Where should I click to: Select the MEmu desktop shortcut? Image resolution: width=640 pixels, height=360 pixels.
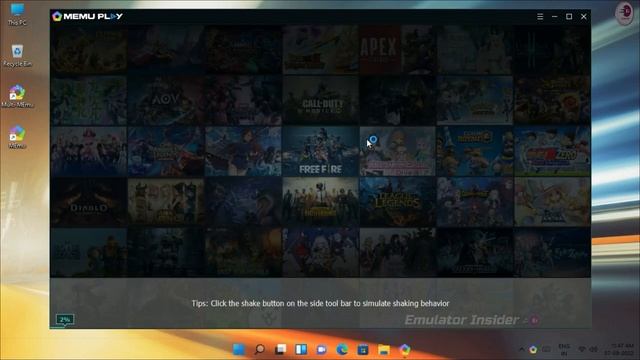pyautogui.click(x=17, y=137)
